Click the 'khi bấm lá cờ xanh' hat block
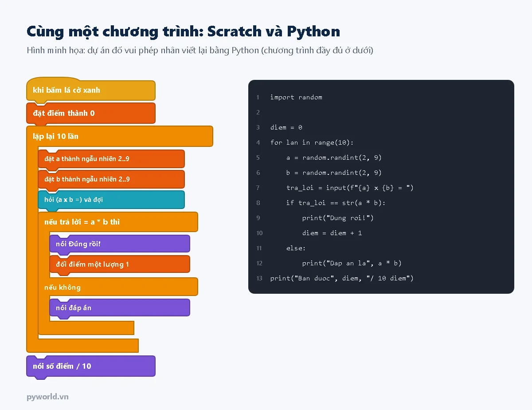 click(91, 90)
